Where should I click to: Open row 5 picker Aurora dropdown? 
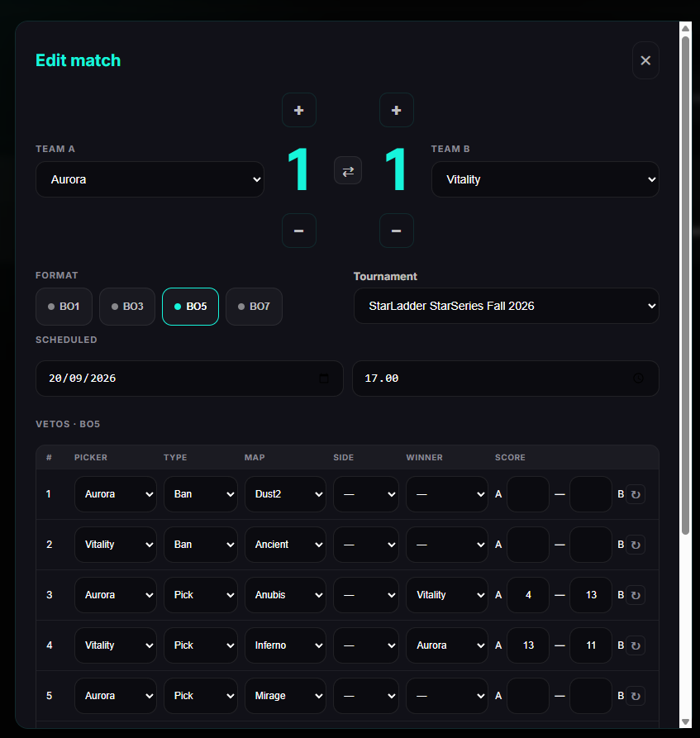[x=116, y=696]
